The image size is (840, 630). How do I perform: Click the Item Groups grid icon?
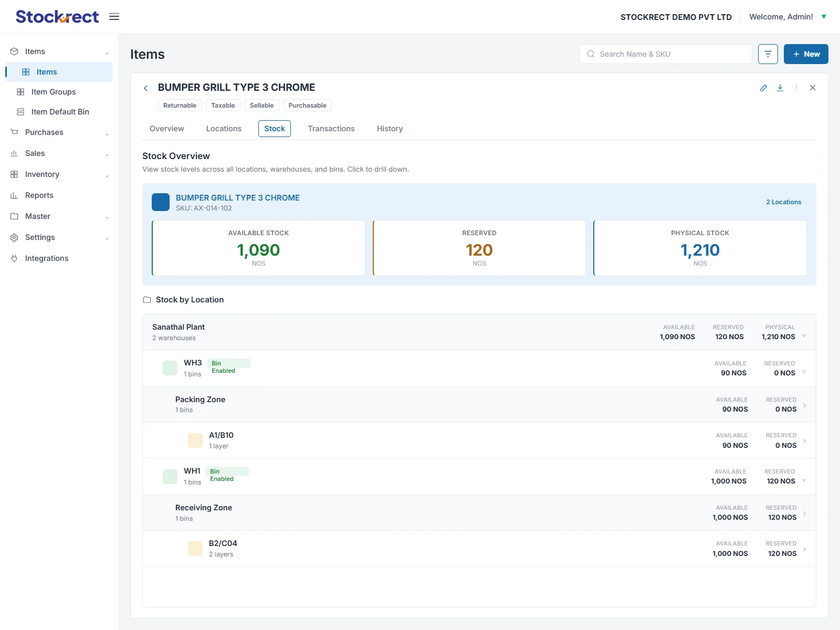[x=20, y=92]
